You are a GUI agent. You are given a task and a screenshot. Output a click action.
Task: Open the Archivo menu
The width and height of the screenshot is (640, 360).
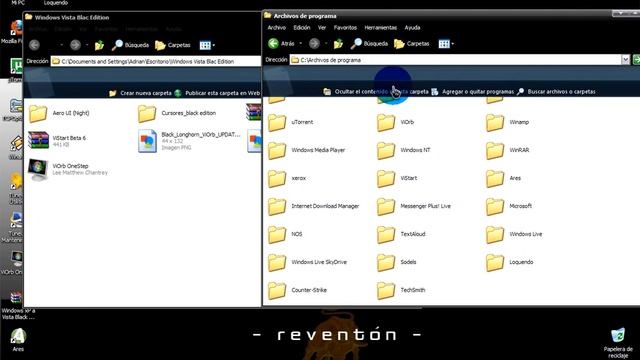[276, 28]
